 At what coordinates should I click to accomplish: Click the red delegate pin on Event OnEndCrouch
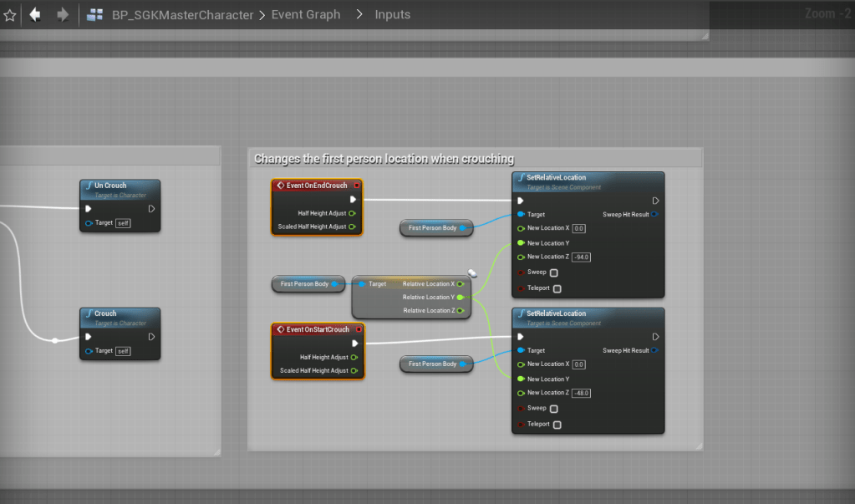(357, 186)
